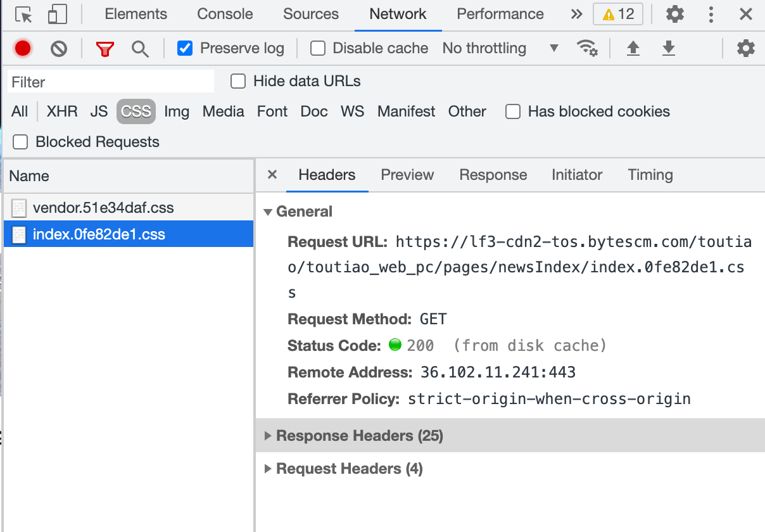The image size is (765, 532).
Task: Import HAR file with upload arrow
Action: tap(633, 48)
